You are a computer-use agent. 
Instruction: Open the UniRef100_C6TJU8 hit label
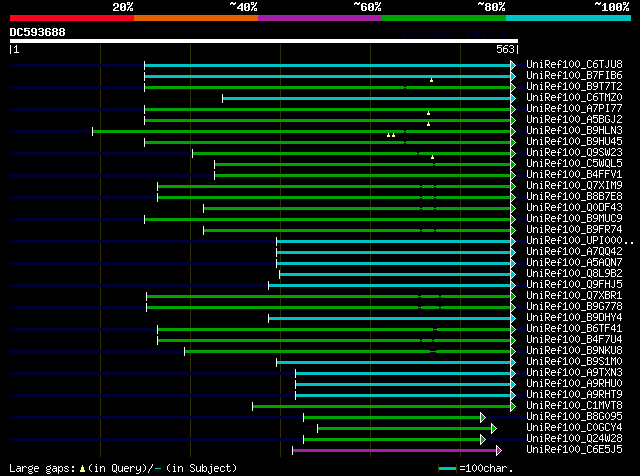tap(574, 65)
